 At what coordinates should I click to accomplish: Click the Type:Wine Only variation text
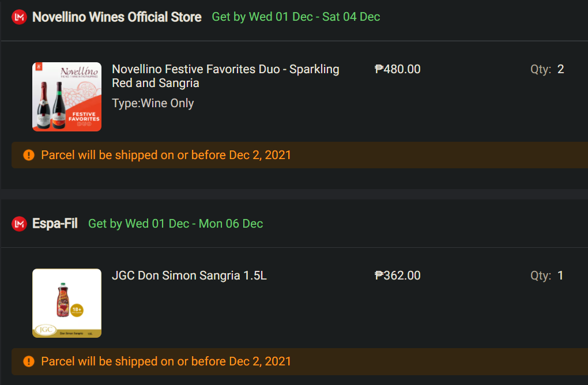pyautogui.click(x=153, y=103)
